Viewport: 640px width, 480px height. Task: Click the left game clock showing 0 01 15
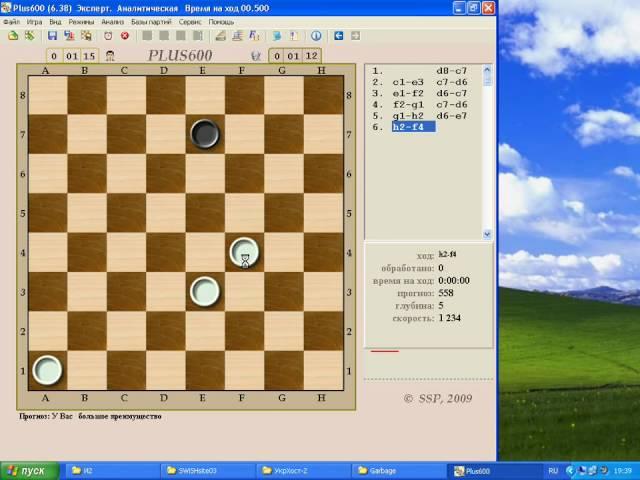tap(72, 56)
